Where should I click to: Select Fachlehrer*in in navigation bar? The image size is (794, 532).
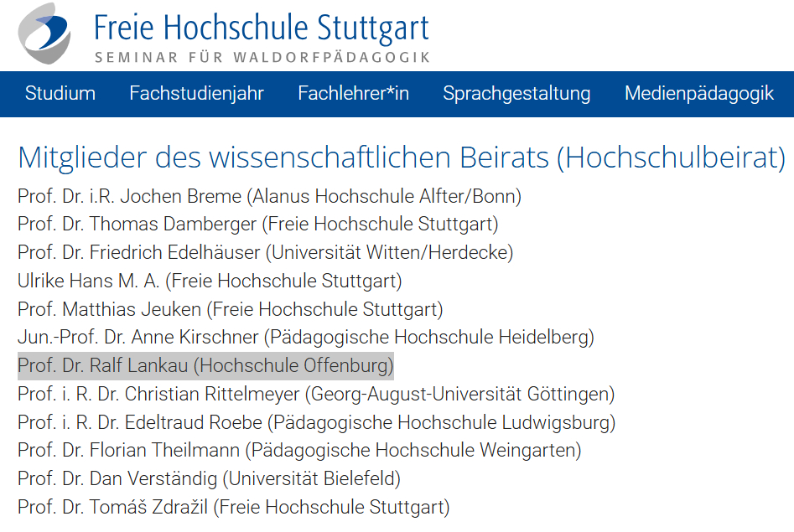tap(353, 93)
